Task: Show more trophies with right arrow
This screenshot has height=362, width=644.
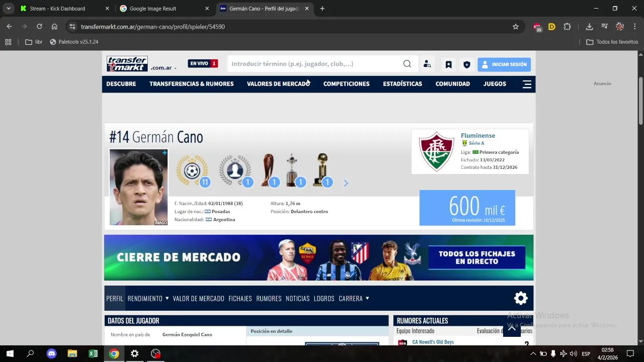Action: [346, 183]
